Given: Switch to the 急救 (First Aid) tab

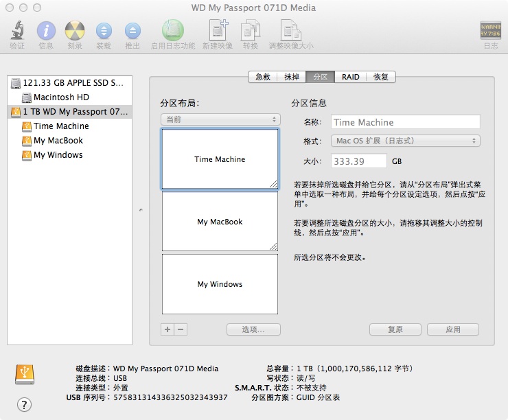Looking at the screenshot, I should click(x=263, y=77).
